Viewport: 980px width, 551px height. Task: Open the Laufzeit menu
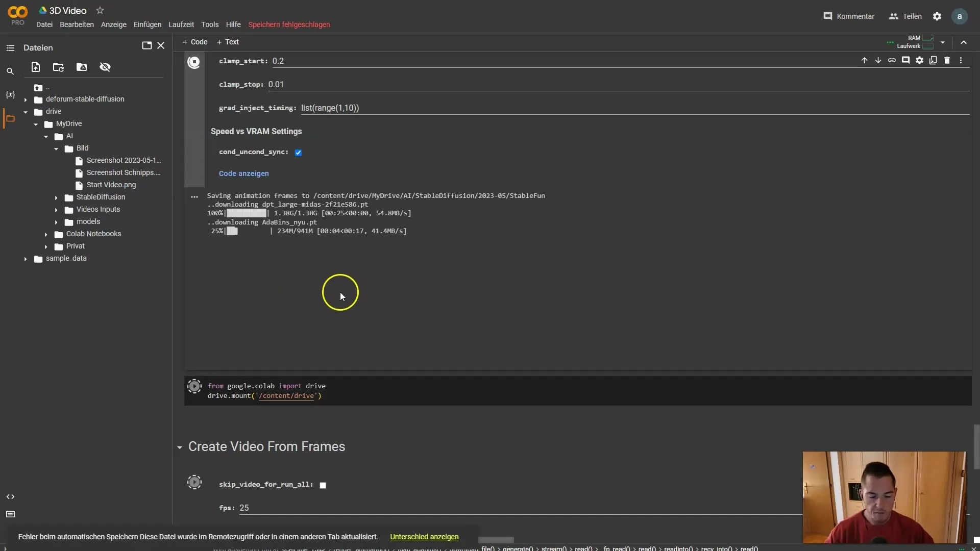pyautogui.click(x=181, y=24)
